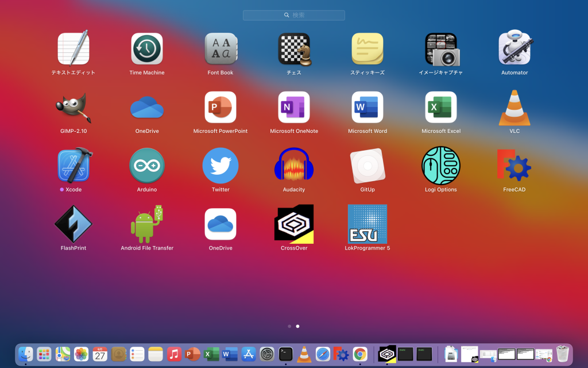Screen dimensions: 588x368
Task: Open the Arduino app
Action: 147,166
